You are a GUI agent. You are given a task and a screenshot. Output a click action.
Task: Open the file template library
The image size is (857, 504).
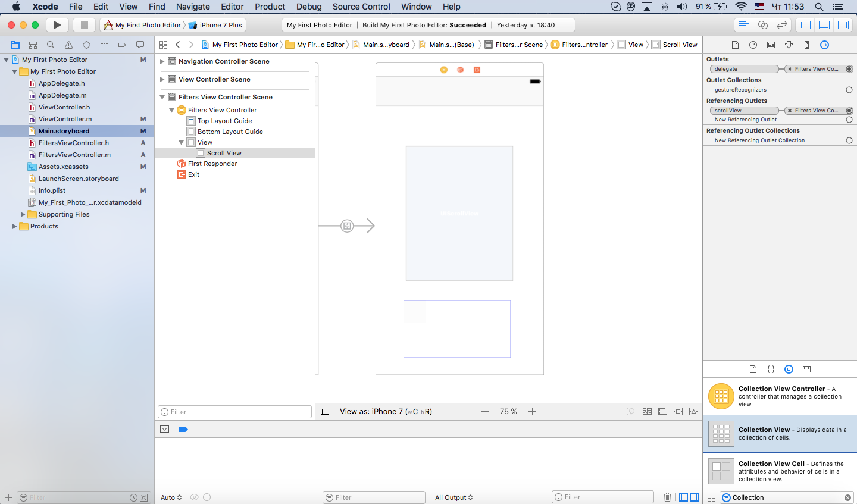tap(753, 369)
